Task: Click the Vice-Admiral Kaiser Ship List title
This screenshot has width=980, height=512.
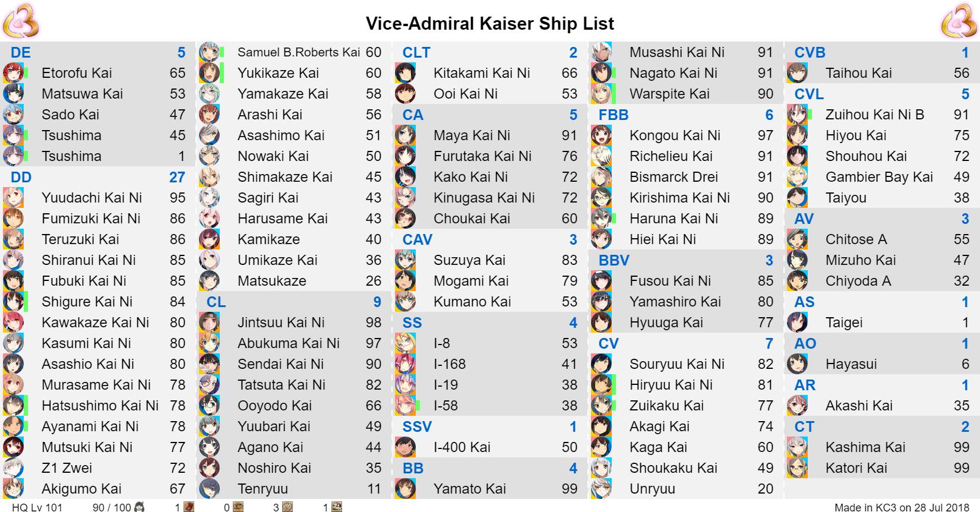Action: coord(490,23)
